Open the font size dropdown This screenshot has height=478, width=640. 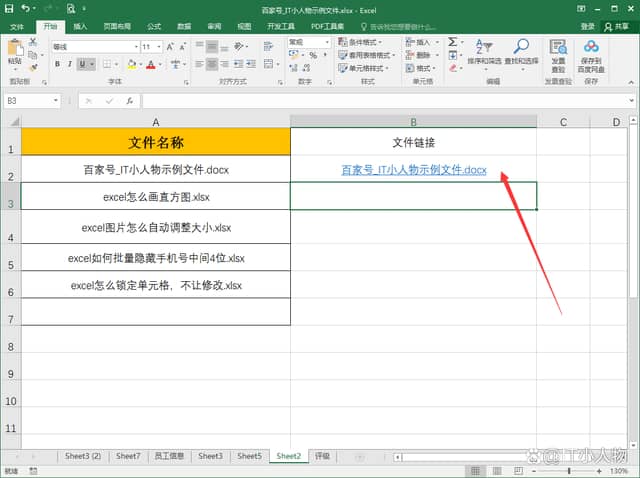(159, 47)
